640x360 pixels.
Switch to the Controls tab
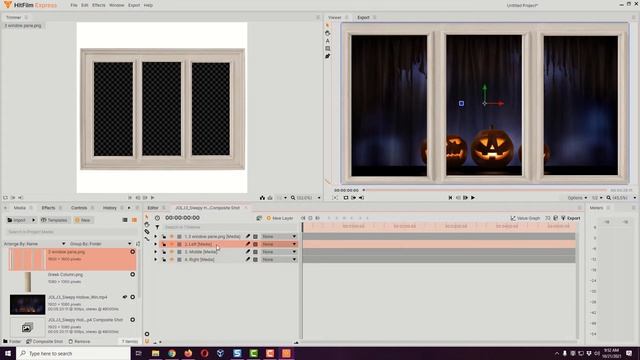click(79, 208)
